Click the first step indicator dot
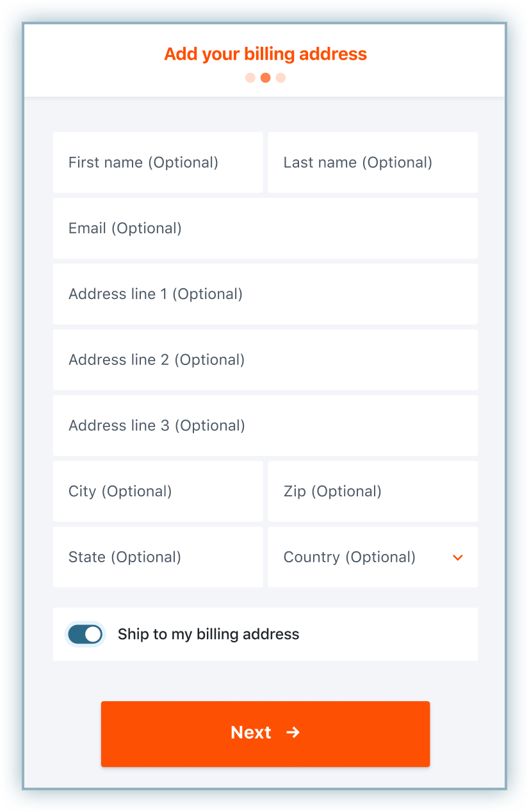 pyautogui.click(x=250, y=78)
